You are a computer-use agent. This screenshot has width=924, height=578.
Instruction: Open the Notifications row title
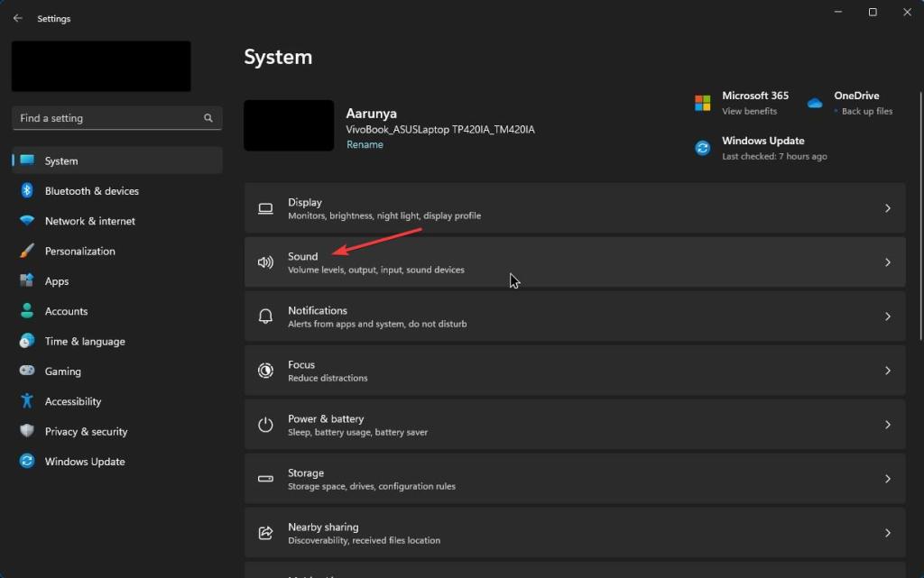click(x=318, y=310)
